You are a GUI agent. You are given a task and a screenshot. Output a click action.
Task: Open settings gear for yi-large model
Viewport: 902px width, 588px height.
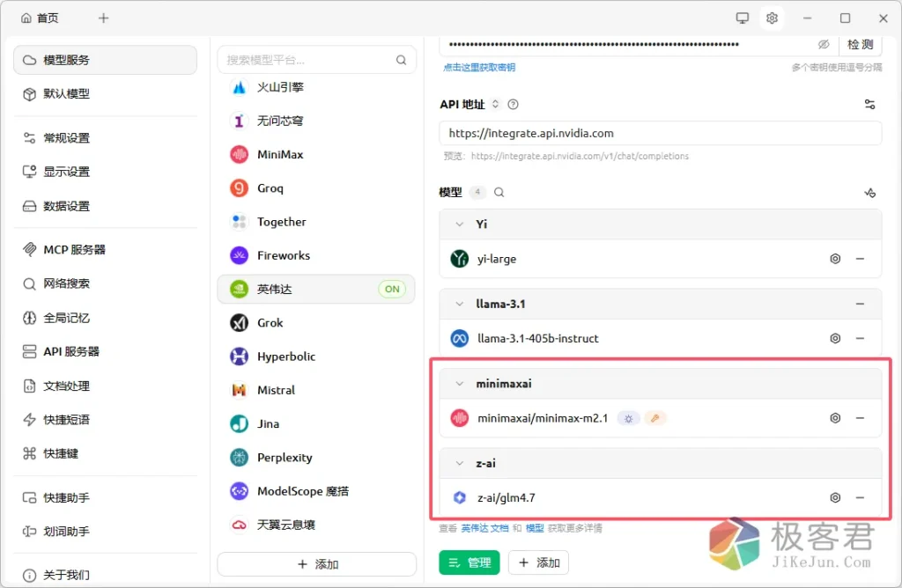(x=835, y=259)
